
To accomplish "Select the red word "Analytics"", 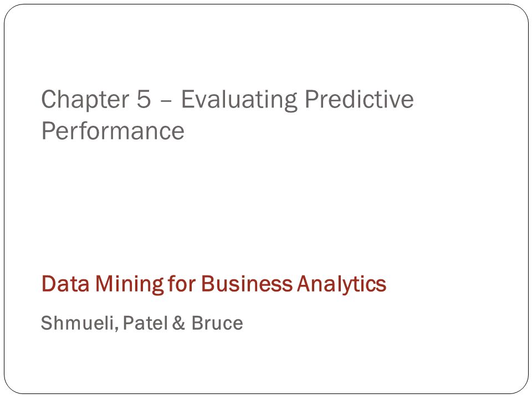I will 342,284.
